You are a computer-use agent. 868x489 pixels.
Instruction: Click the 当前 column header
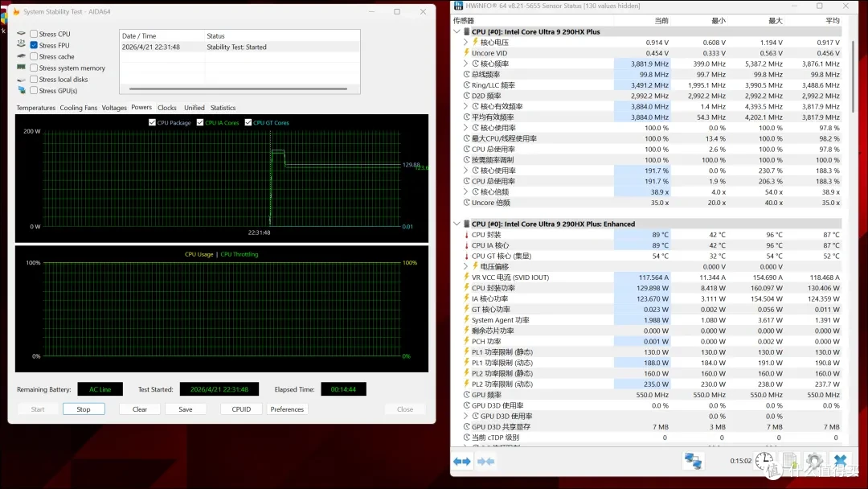pyautogui.click(x=661, y=20)
